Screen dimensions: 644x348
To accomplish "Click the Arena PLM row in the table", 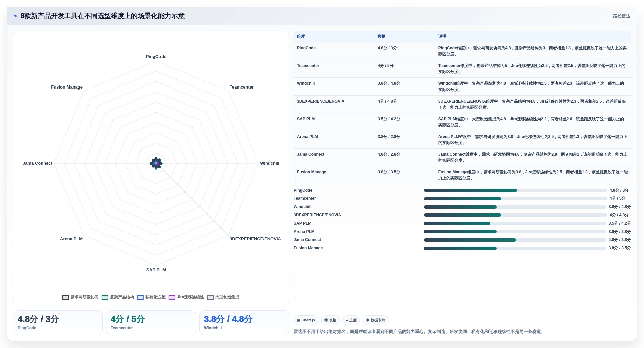I will 462,140.
